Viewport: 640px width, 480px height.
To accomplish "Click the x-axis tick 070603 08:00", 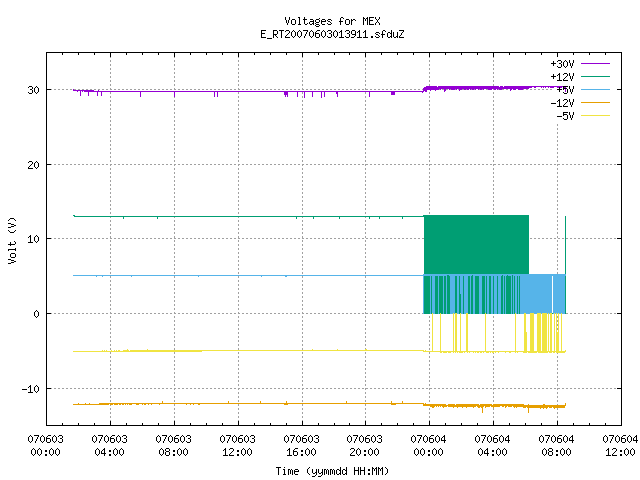I will pyautogui.click(x=173, y=446).
